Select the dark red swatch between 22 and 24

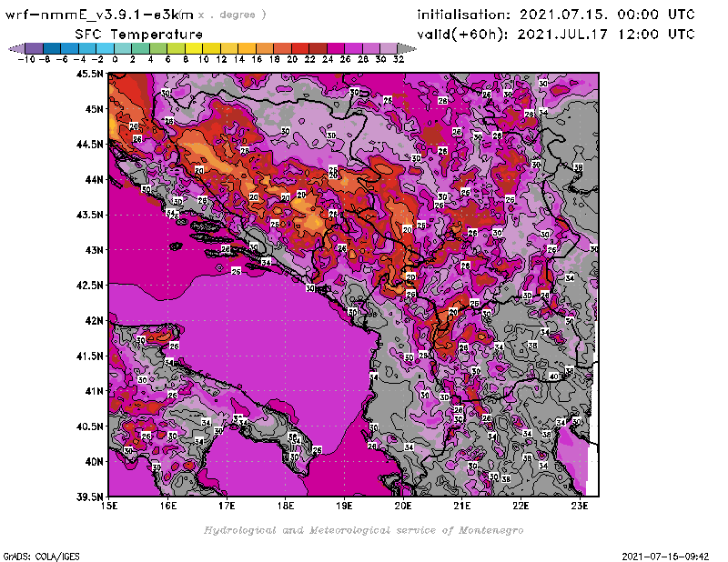[318, 48]
